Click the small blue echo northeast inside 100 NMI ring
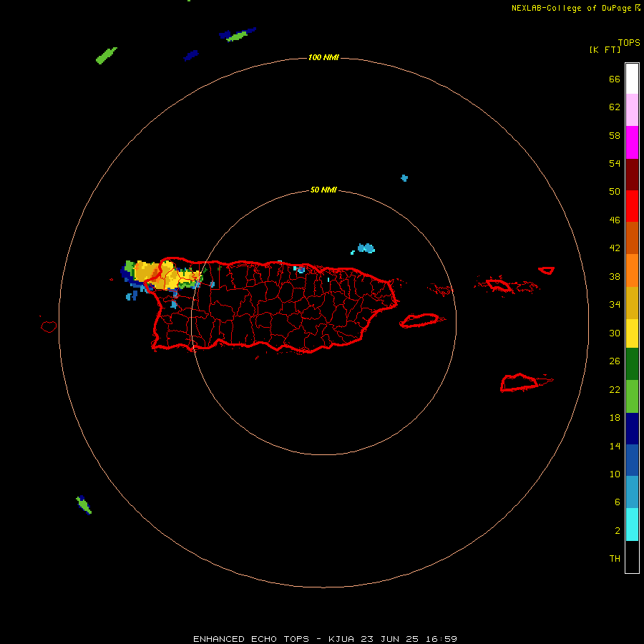The width and height of the screenshot is (644, 644). 404,178
